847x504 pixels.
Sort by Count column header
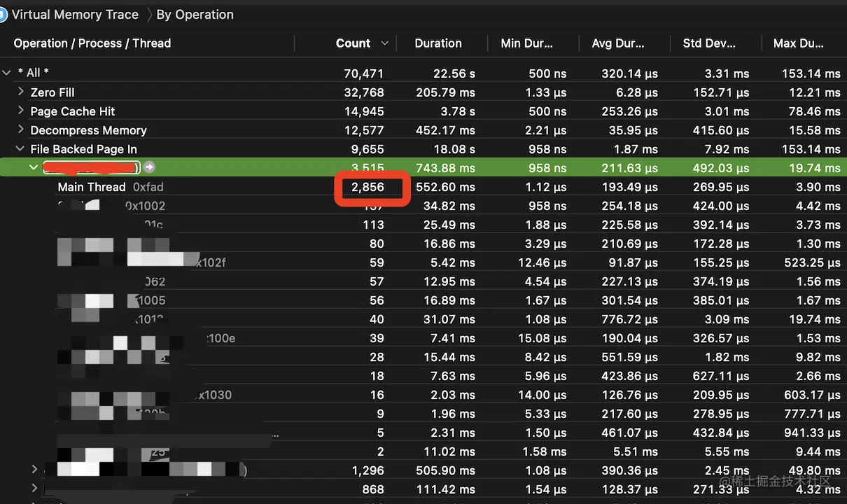click(353, 43)
